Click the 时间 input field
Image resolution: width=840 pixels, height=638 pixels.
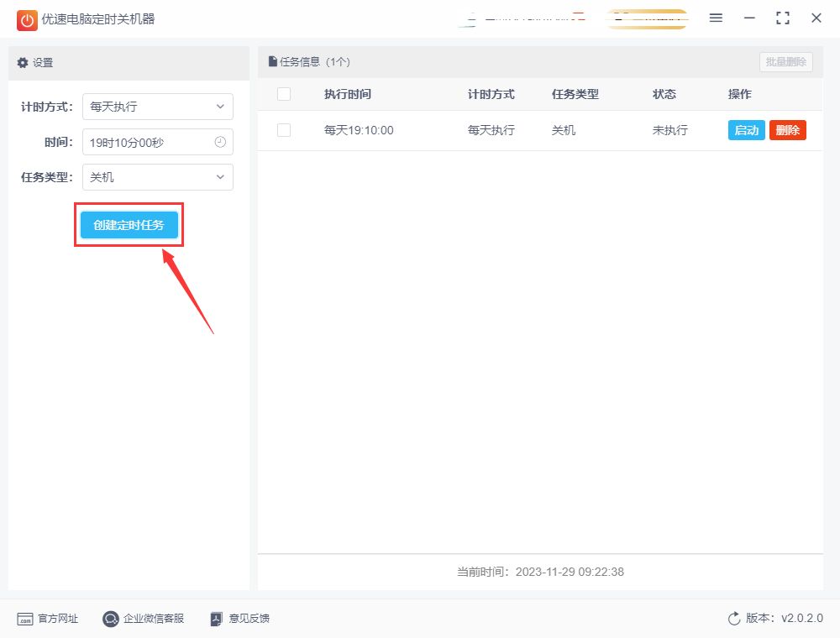[x=158, y=142]
